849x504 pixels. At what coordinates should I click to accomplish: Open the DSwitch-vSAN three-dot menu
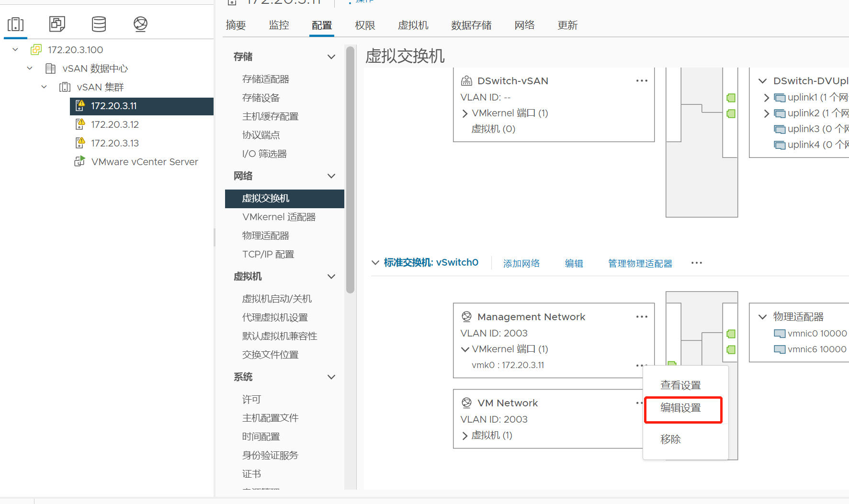pyautogui.click(x=642, y=80)
